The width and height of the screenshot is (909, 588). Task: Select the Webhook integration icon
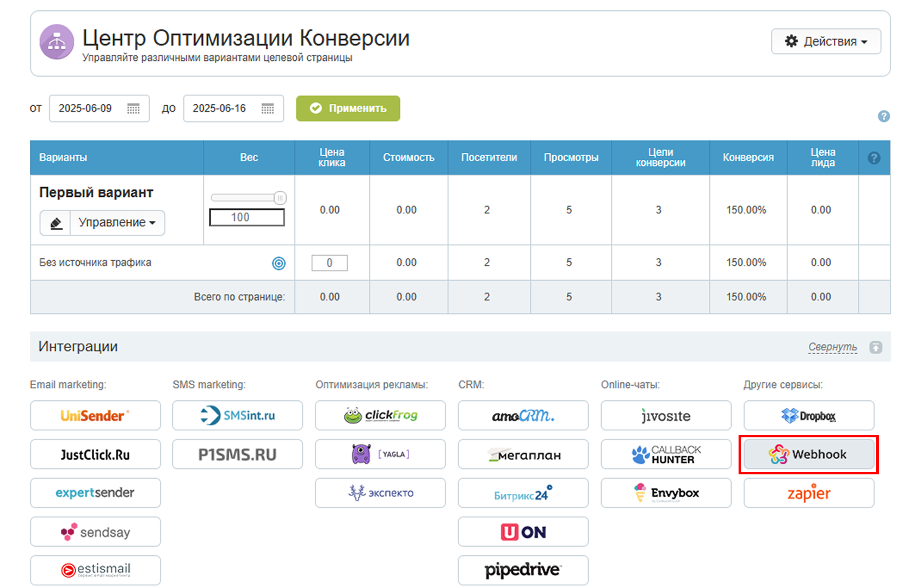(808, 455)
